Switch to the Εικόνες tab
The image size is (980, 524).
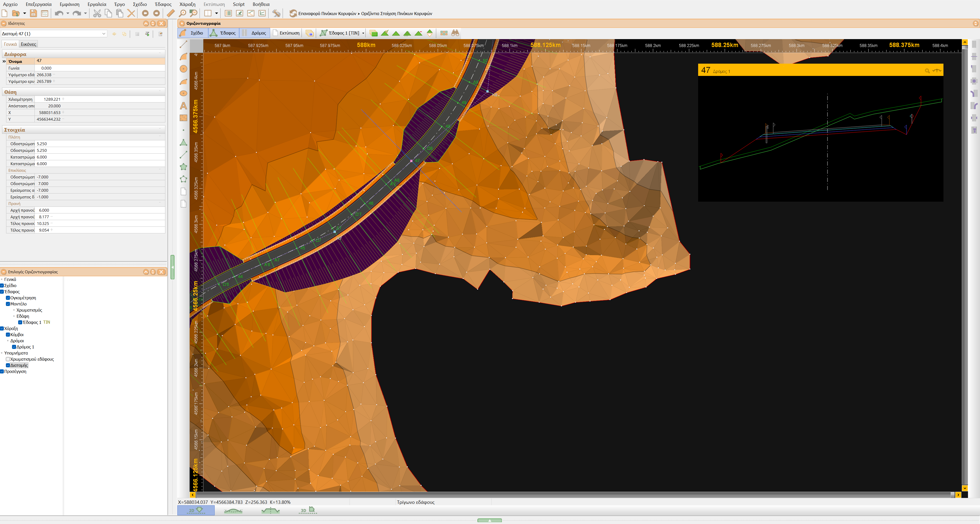click(x=29, y=44)
